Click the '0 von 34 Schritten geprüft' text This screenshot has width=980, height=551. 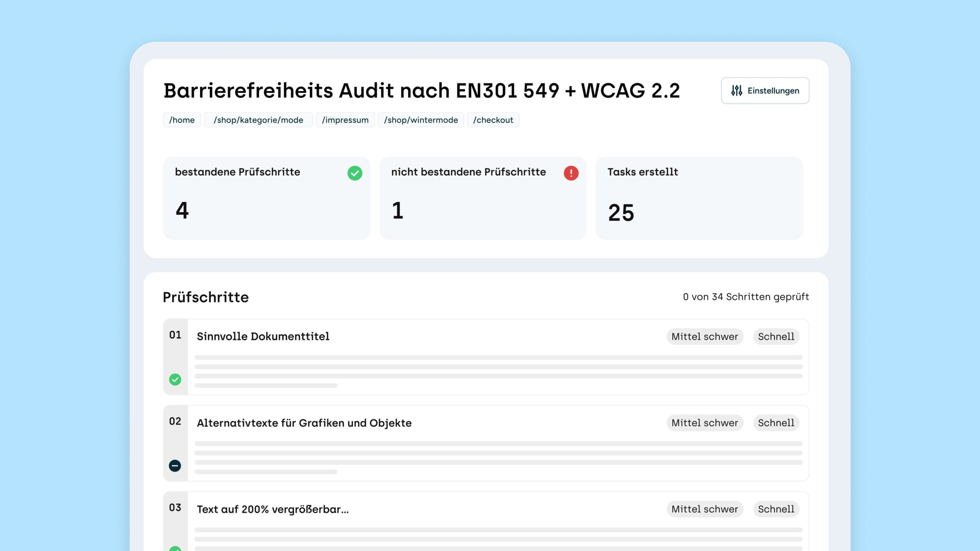coord(746,297)
